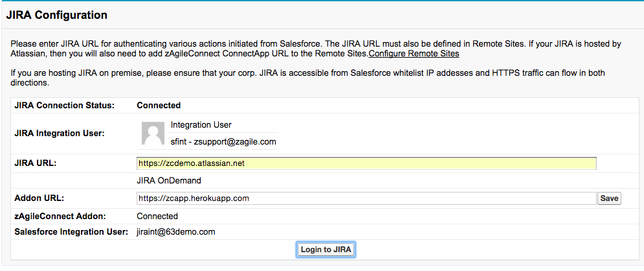644x271 pixels.
Task: Click the JIRA URL row label
Action: coord(36,163)
